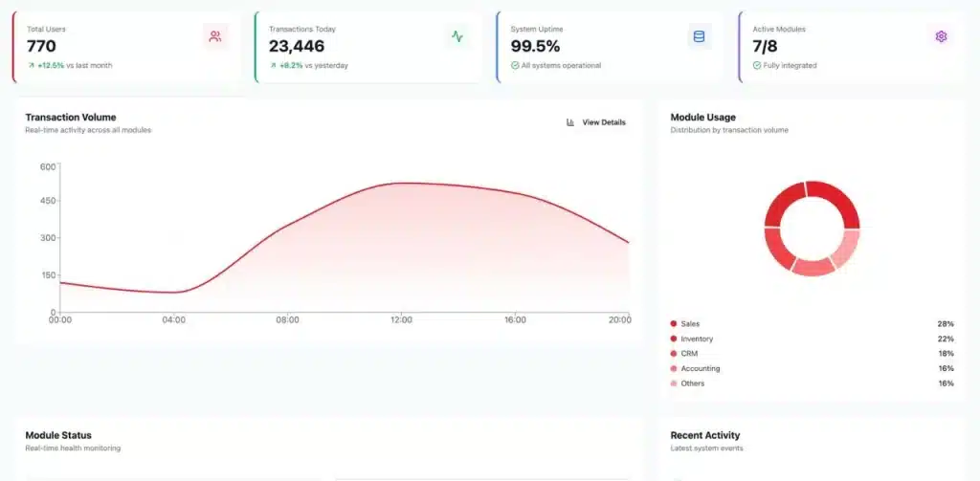Click the bar chart icon beside View Details
This screenshot has height=481, width=980.
pyautogui.click(x=570, y=122)
